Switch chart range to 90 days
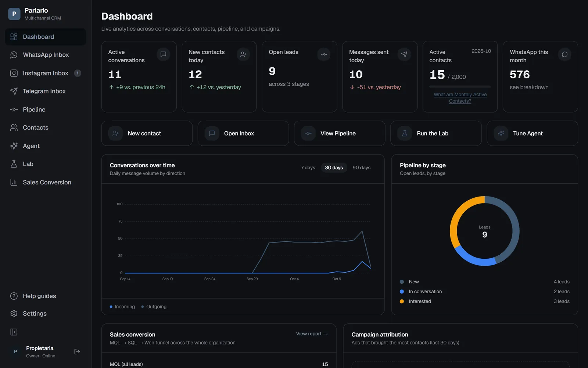This screenshot has height=368, width=588. (x=362, y=168)
